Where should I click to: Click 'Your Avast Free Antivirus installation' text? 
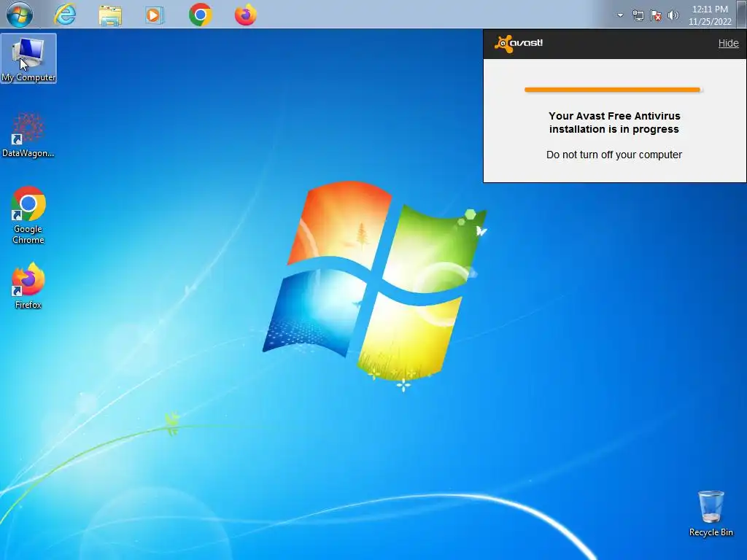tap(614, 122)
